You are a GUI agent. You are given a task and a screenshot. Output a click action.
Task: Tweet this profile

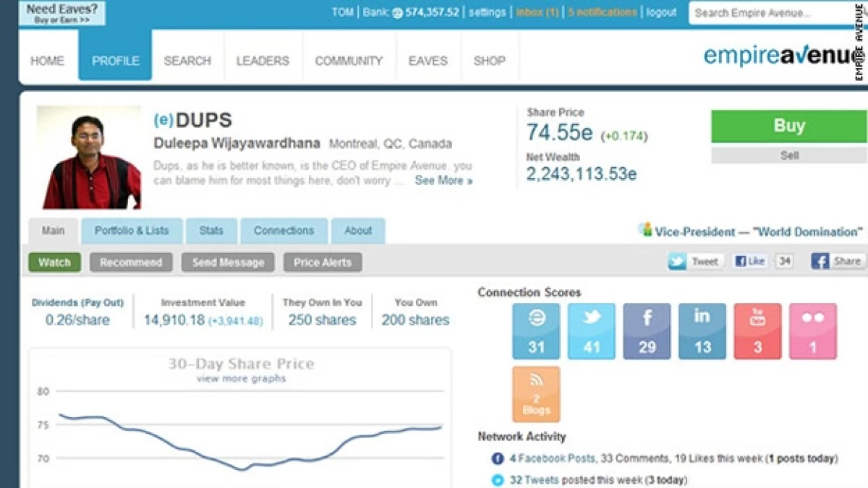click(696, 262)
